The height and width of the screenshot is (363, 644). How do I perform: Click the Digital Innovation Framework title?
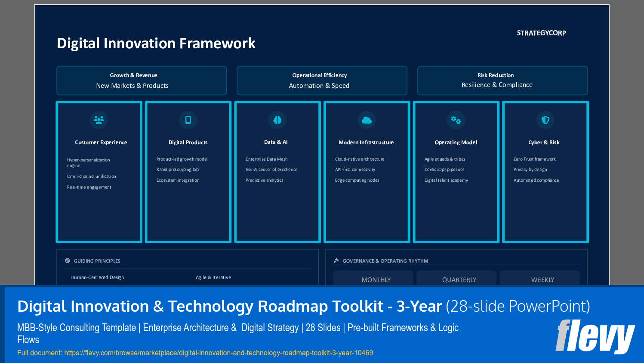tap(157, 43)
